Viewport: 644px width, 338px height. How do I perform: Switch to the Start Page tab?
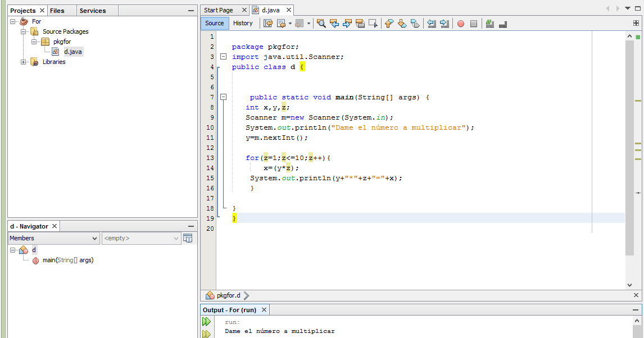[219, 10]
